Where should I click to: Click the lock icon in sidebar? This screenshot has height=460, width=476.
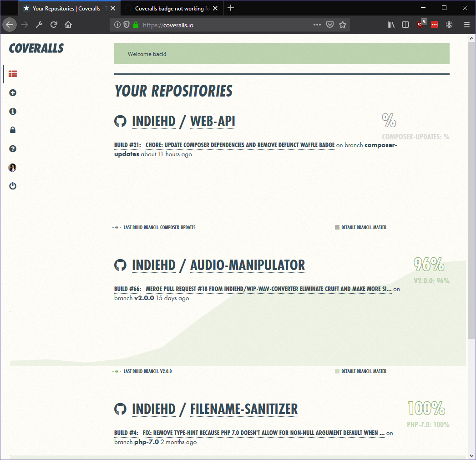(x=13, y=130)
